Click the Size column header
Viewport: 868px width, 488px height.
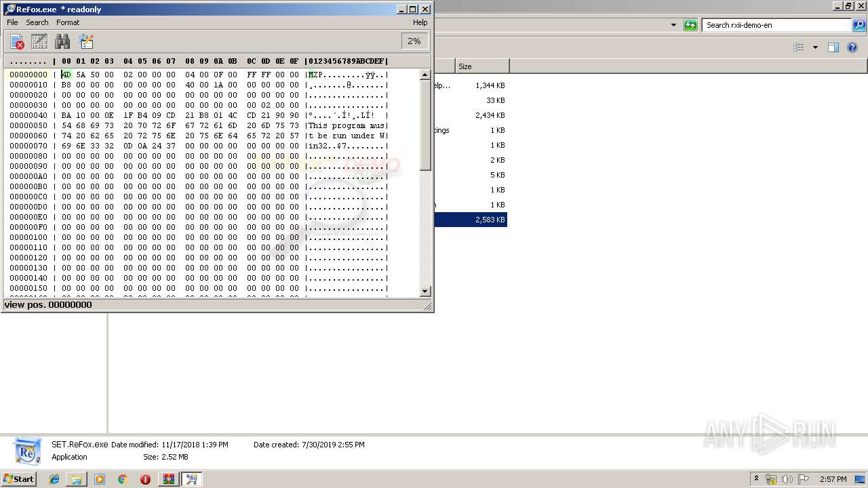(482, 66)
